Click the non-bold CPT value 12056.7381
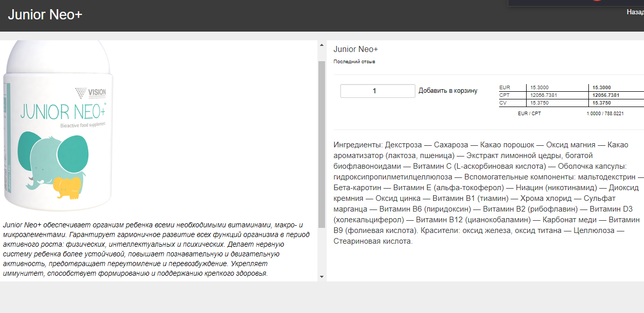Image resolution: width=644 pixels, height=313 pixels. (x=543, y=95)
